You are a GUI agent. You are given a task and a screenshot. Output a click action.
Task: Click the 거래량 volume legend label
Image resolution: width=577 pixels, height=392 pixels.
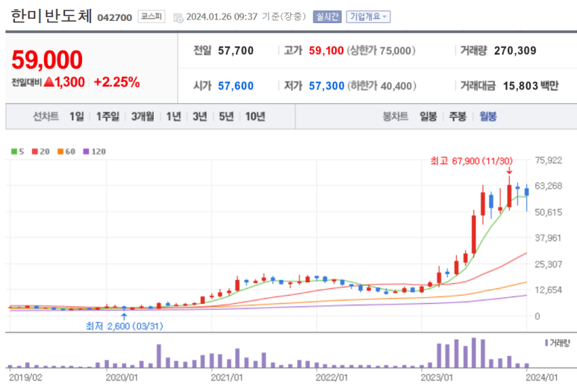(559, 343)
